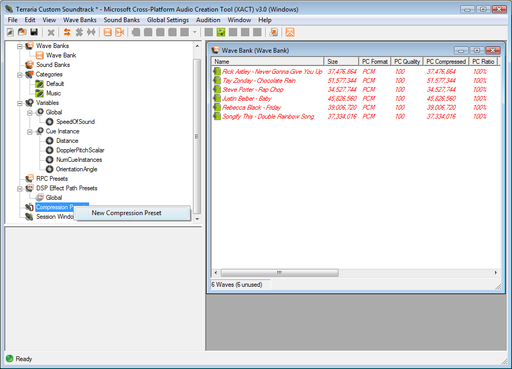Click the last orange toolbar icon
The height and width of the screenshot is (369, 512).
pos(290,32)
